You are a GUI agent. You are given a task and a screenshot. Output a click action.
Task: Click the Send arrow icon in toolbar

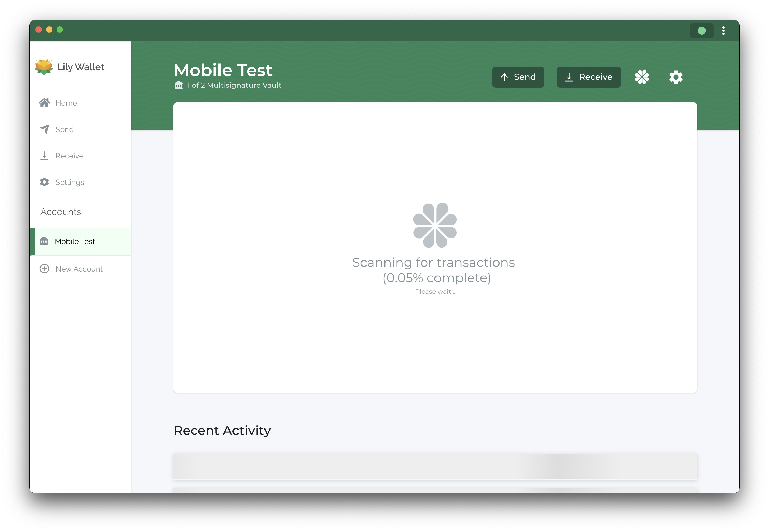[504, 77]
